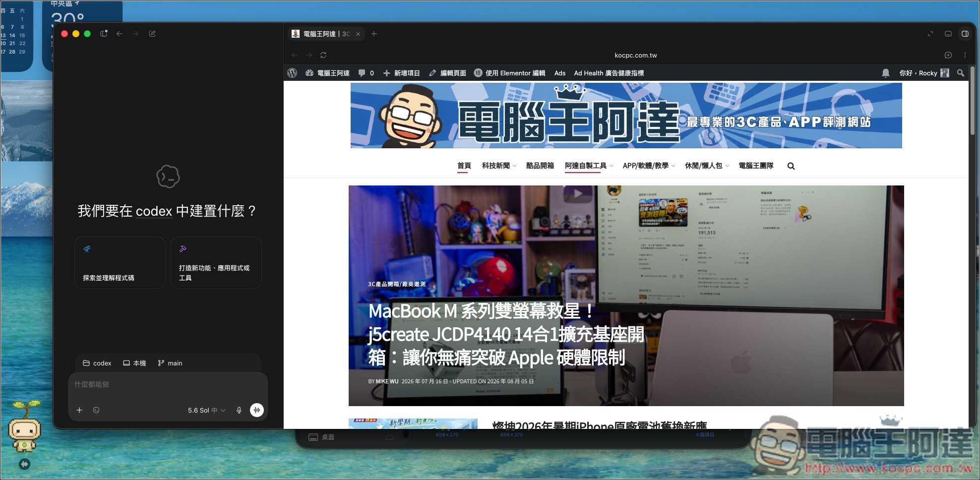Click 新增項目 in the admin bar
The width and height of the screenshot is (980, 480).
tap(402, 73)
